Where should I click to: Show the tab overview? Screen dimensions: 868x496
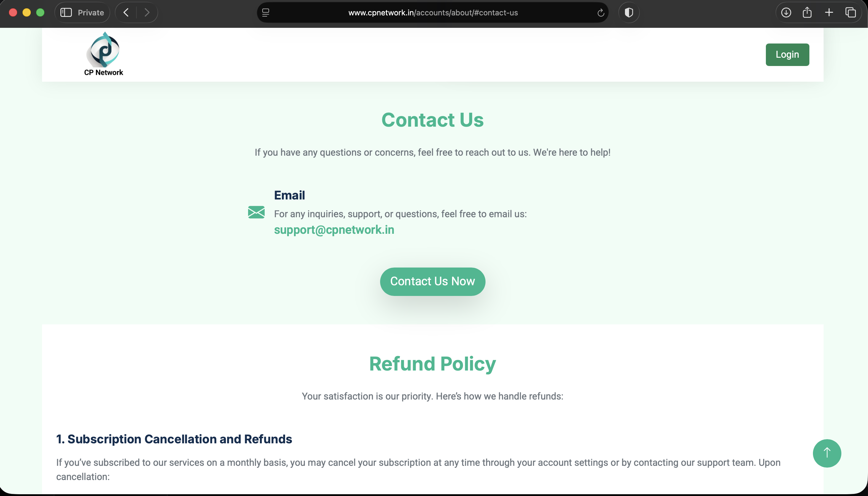click(x=850, y=13)
